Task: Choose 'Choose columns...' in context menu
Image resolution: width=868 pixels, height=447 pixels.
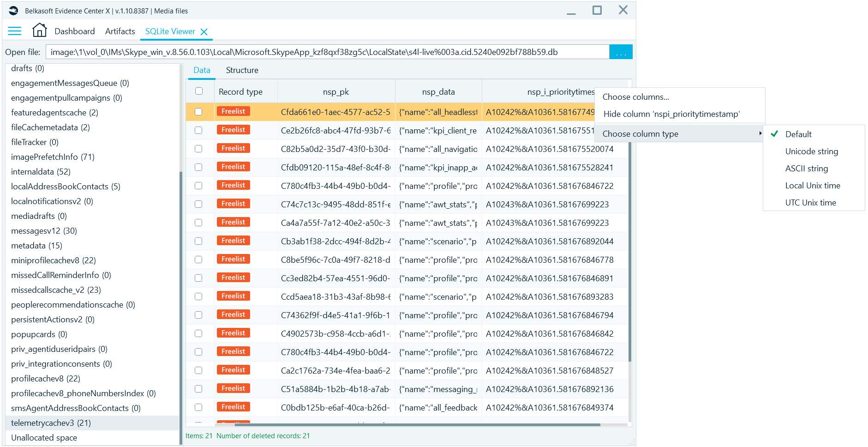Action: pyautogui.click(x=679, y=97)
